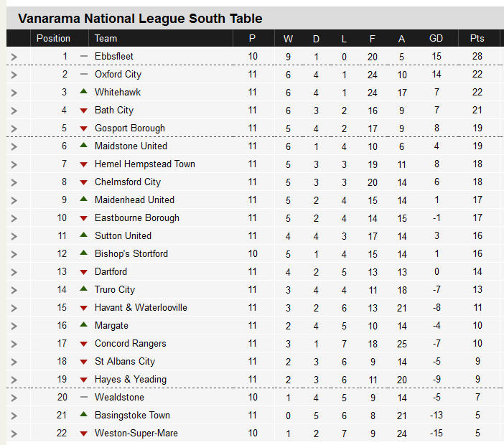Click the Team column header

point(106,39)
